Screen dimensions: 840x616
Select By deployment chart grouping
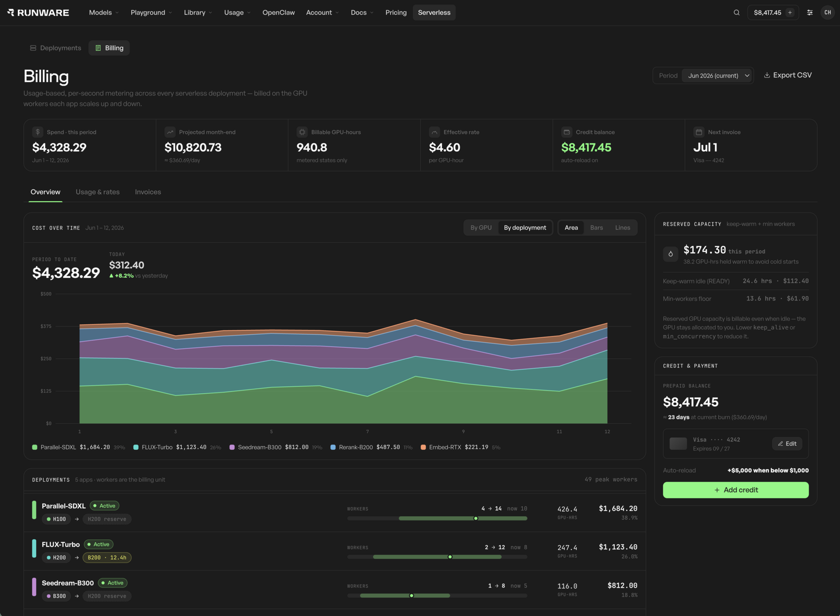click(x=525, y=227)
